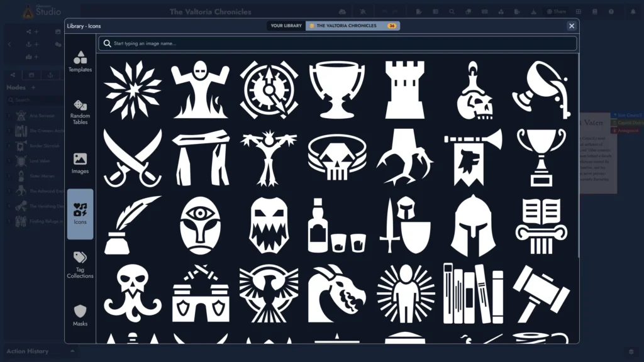Choose the row of books icon
The image size is (644, 362).
point(473,293)
